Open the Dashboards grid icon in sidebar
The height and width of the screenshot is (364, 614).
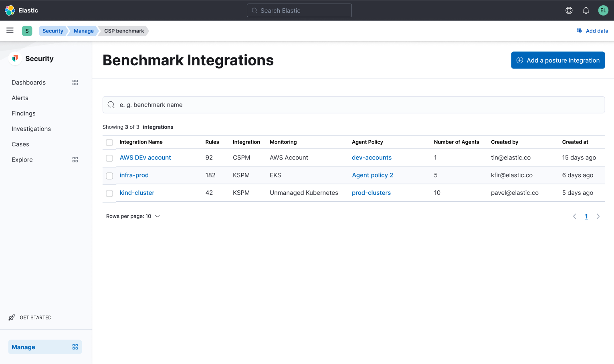(75, 82)
